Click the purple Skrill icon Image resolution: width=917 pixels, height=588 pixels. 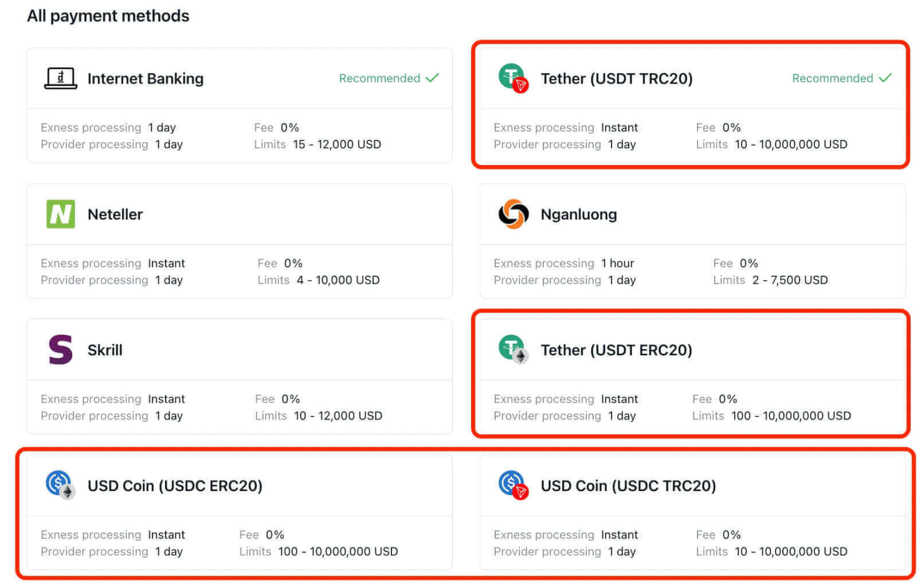60,350
